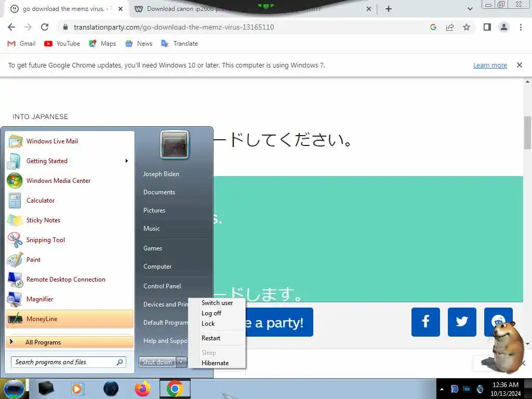
Task: Launch Getting Started item
Action: click(x=70, y=161)
